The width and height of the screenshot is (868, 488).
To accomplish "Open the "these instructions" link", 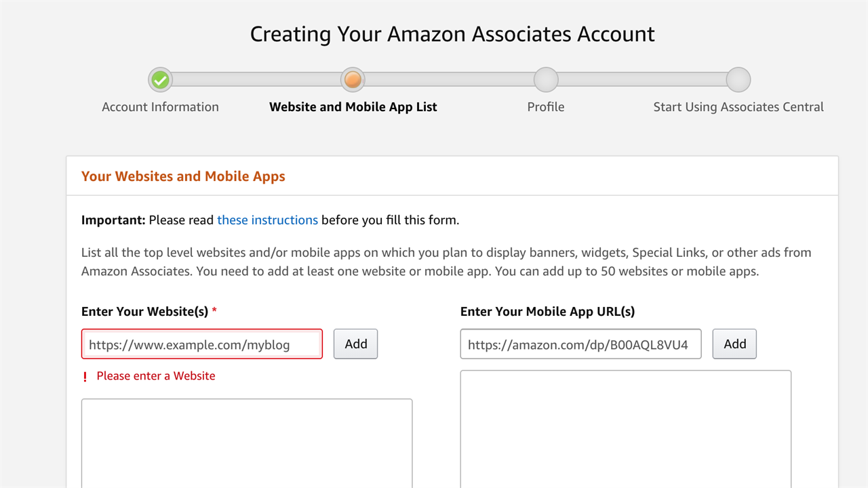I will pos(267,220).
